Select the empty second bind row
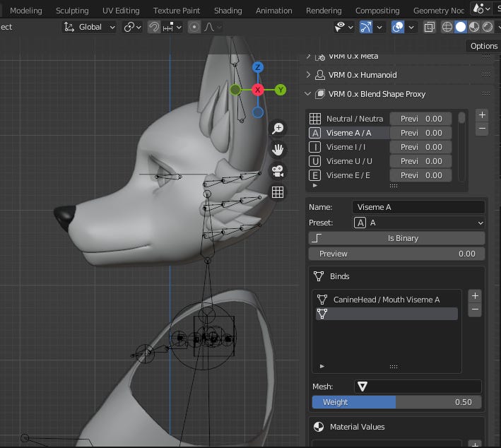Screen dimensions: 501x448 (x=387, y=314)
